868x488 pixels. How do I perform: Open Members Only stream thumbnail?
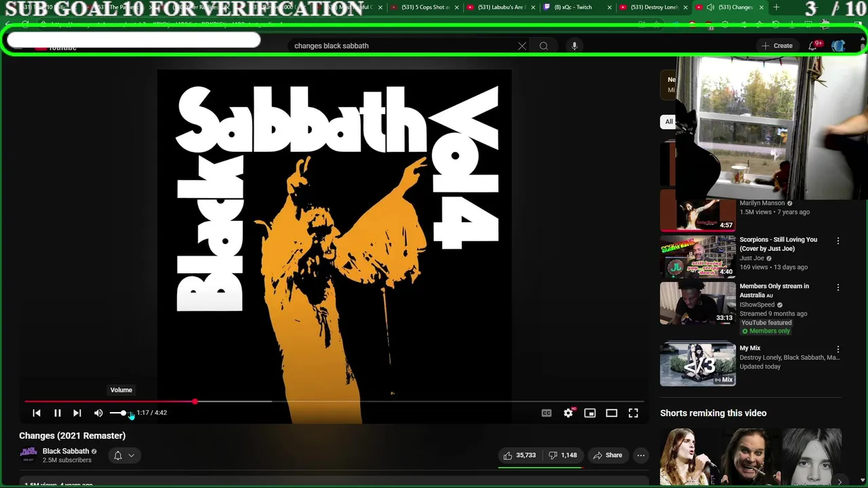(698, 303)
